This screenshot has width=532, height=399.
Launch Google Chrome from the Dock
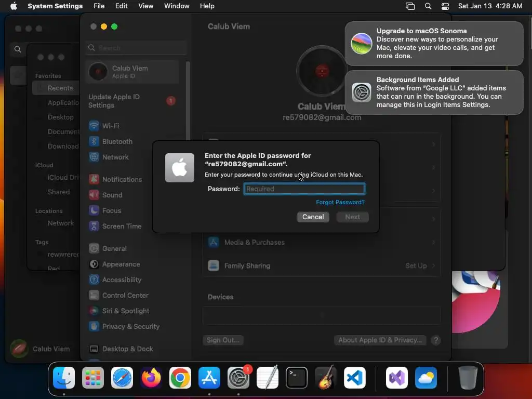click(x=180, y=378)
